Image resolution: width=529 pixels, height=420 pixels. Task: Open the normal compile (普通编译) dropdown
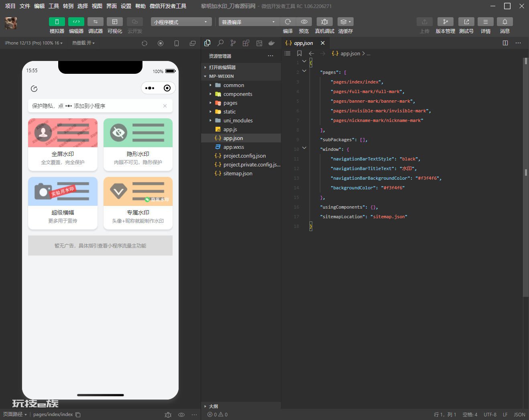point(249,22)
